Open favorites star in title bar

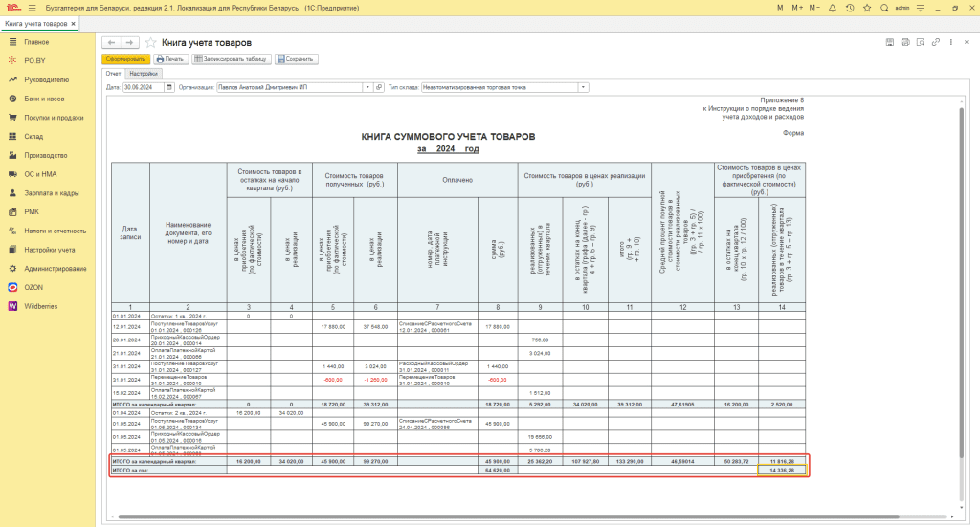tap(867, 8)
